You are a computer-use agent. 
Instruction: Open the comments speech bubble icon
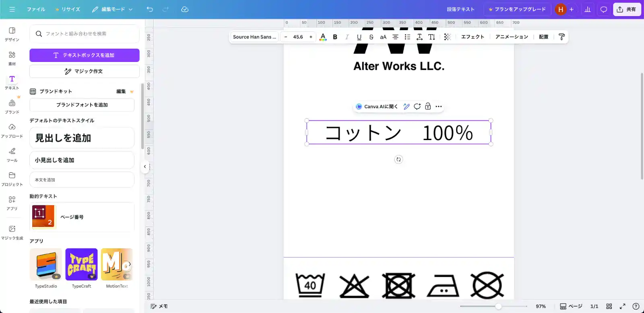[x=603, y=9]
